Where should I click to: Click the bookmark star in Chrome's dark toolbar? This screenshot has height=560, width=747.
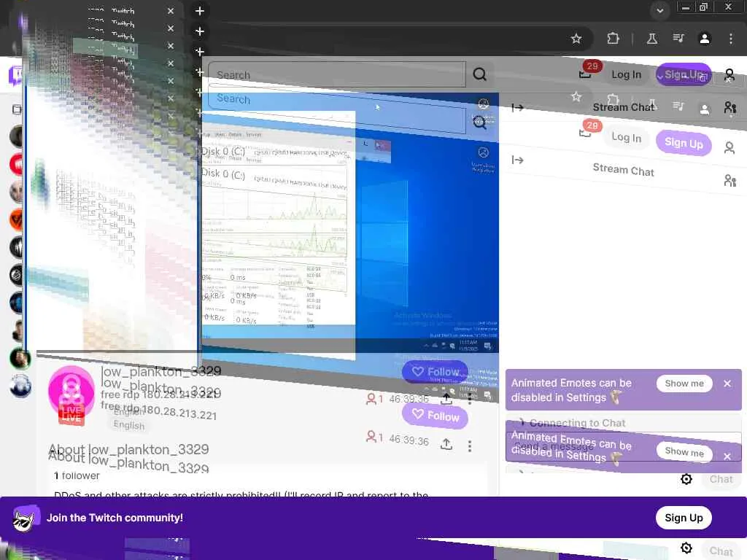(576, 39)
